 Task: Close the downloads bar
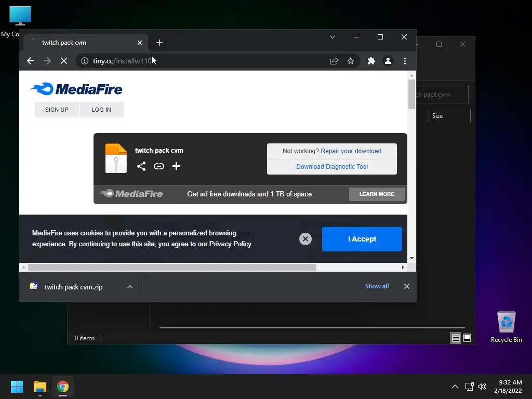pos(406,286)
